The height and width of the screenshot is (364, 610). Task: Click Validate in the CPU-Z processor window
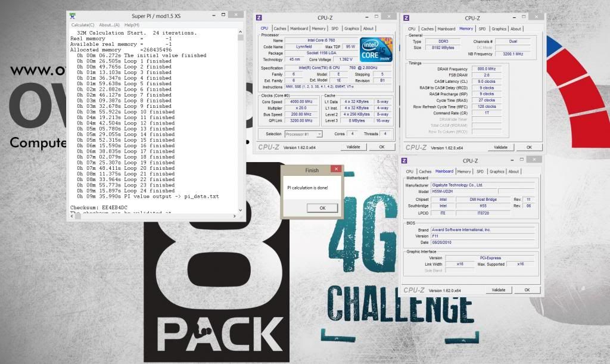pyautogui.click(x=353, y=147)
